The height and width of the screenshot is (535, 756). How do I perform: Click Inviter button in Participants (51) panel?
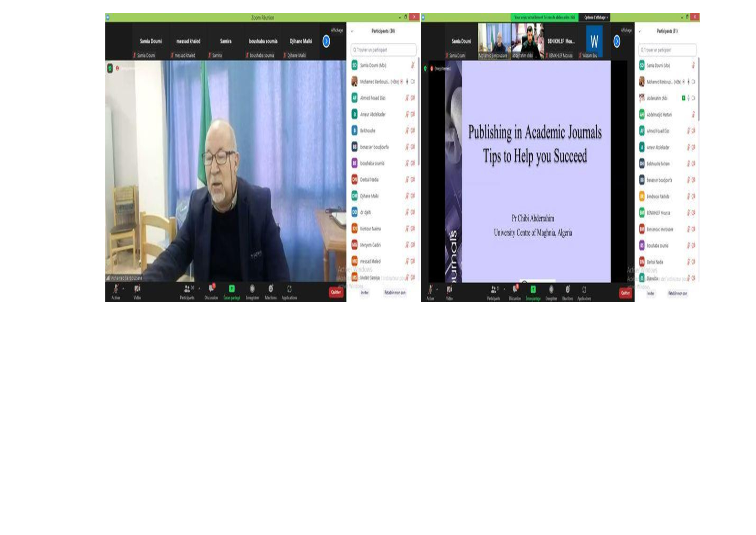tap(651, 293)
